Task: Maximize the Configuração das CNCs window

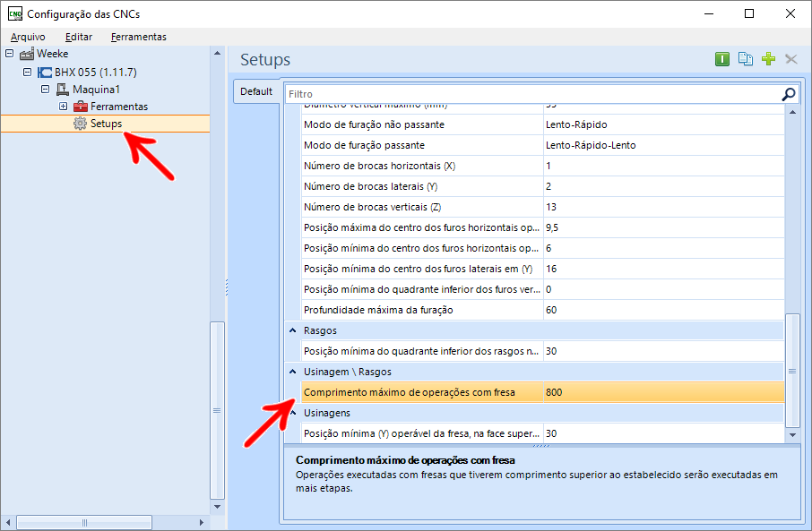Action: click(x=749, y=13)
